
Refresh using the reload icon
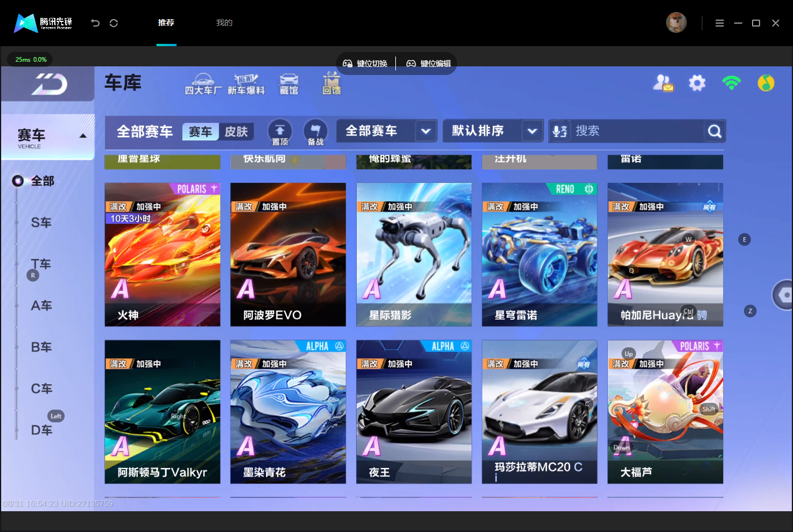coord(114,23)
